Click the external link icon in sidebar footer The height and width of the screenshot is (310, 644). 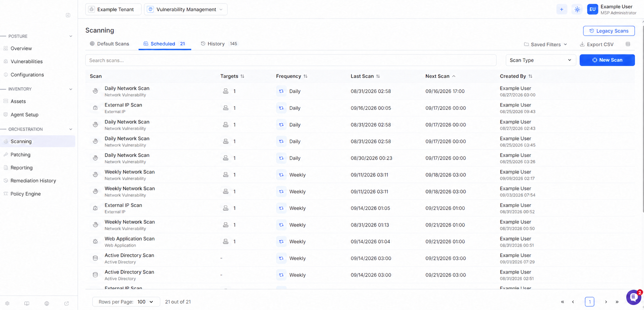[67, 304]
